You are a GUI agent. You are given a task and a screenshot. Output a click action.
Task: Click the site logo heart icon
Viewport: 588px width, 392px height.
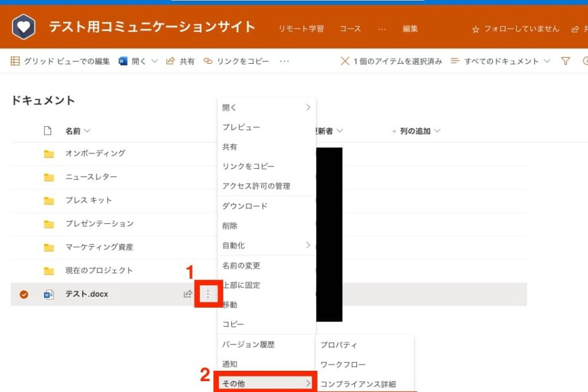(24, 27)
